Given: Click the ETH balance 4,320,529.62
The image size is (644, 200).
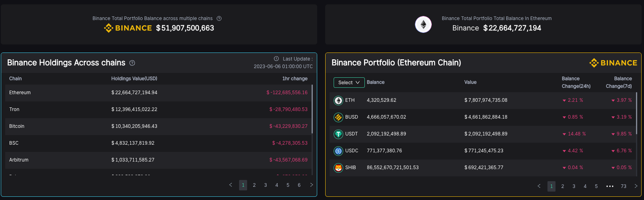Looking at the screenshot, I should [x=382, y=100].
